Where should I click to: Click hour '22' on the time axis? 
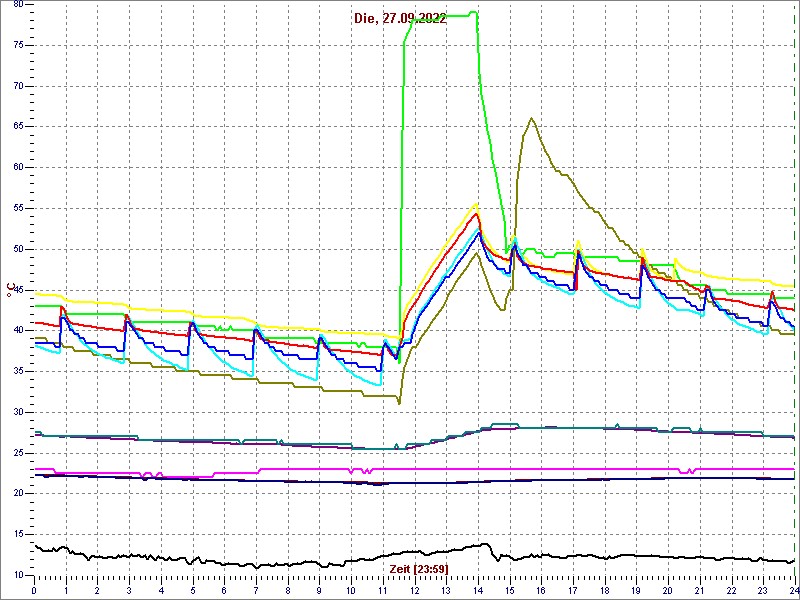(731, 591)
